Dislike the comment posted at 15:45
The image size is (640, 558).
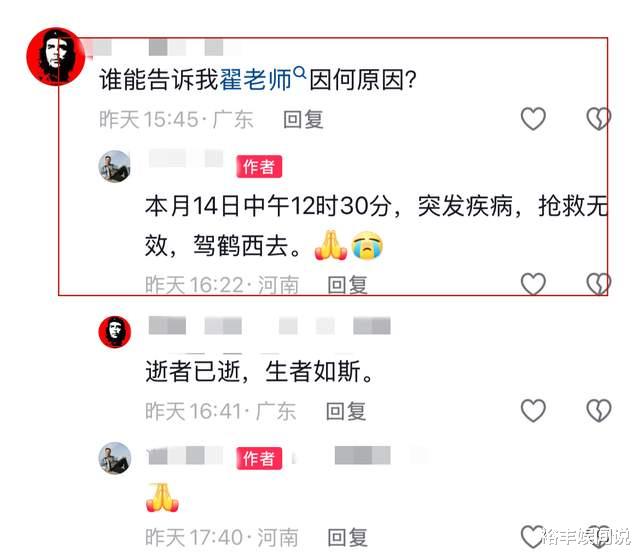click(598, 119)
